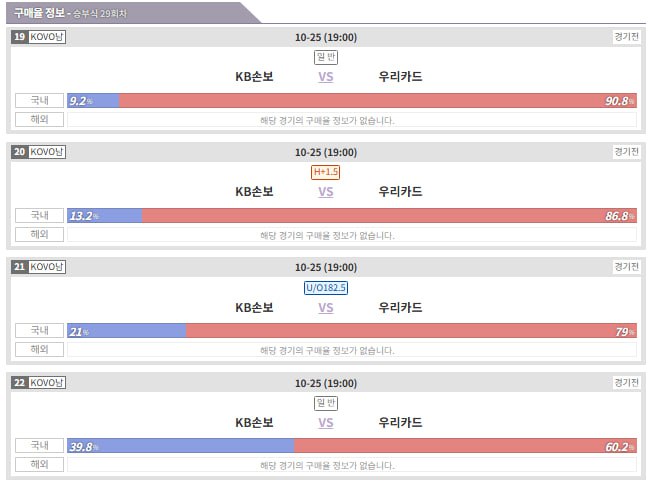The image size is (653, 482).
Task: Click the 경기전 status in match 20
Action: [x=626, y=152]
